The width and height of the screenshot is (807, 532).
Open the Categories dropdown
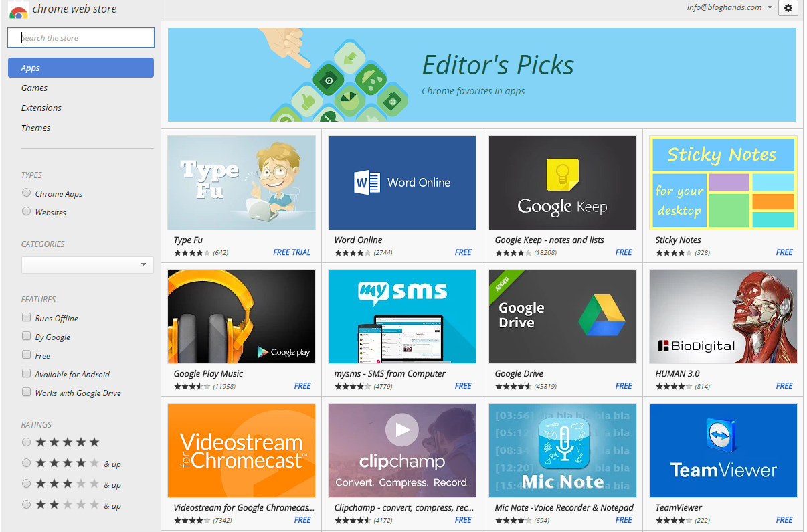[88, 265]
